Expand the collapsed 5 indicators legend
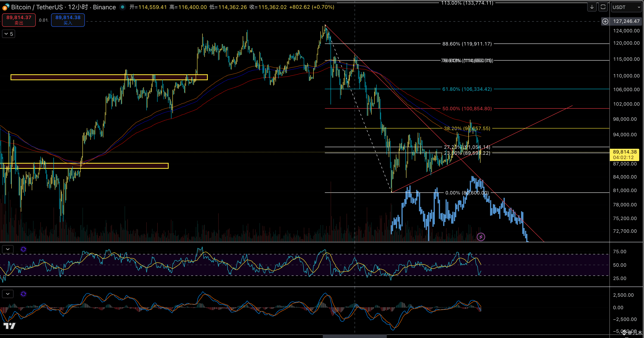 (9, 34)
